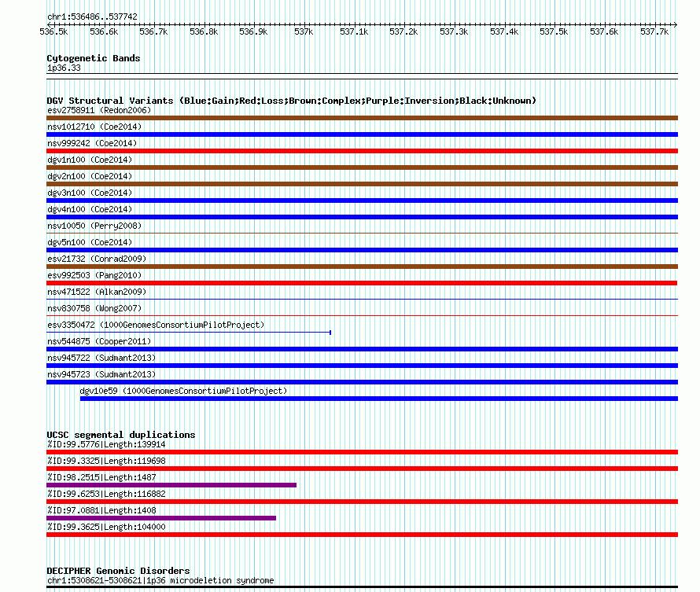Select nsv945723 (Sudmant2013) label
700x592 pixels.
click(101, 374)
